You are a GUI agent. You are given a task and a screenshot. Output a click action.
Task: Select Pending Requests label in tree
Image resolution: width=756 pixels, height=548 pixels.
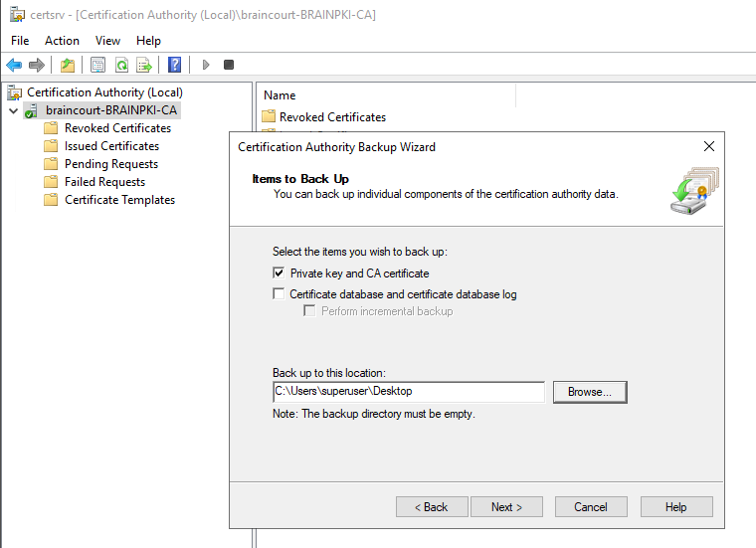click(x=111, y=164)
